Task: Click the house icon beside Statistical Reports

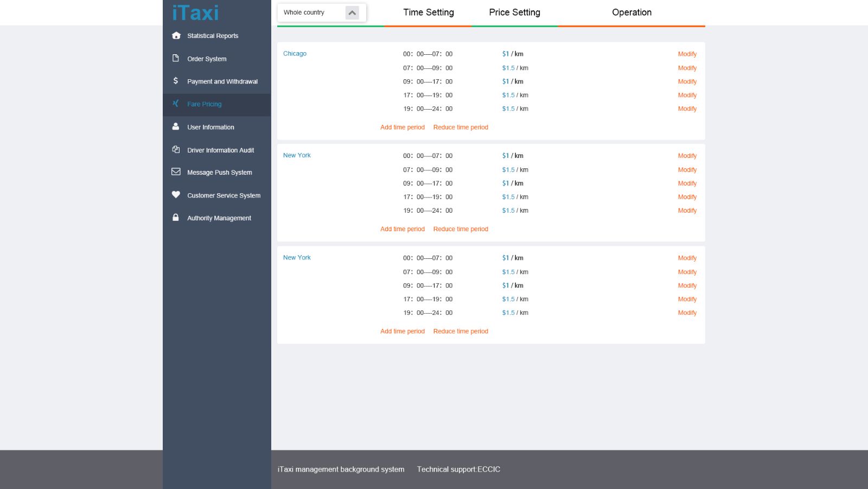Action: pos(176,35)
